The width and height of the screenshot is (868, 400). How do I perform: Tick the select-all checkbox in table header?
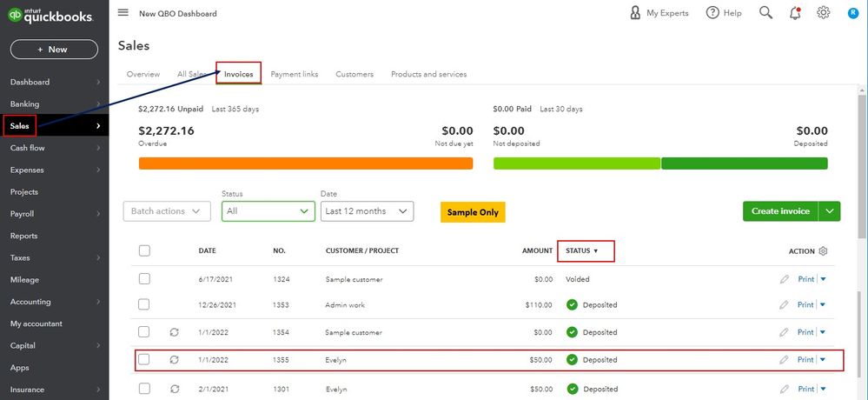pos(144,251)
